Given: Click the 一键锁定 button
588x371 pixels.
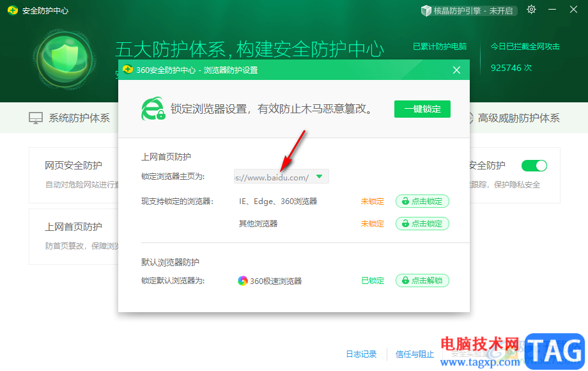Looking at the screenshot, I should tap(422, 109).
